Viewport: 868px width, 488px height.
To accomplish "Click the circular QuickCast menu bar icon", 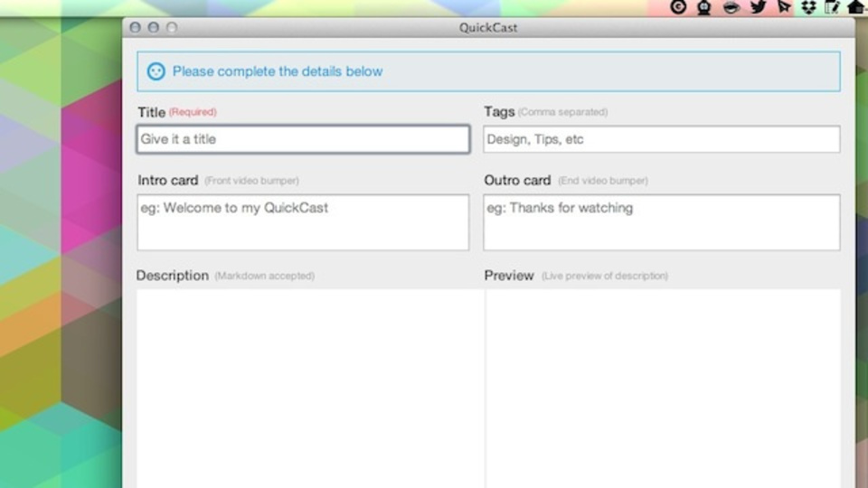I will (678, 6).
